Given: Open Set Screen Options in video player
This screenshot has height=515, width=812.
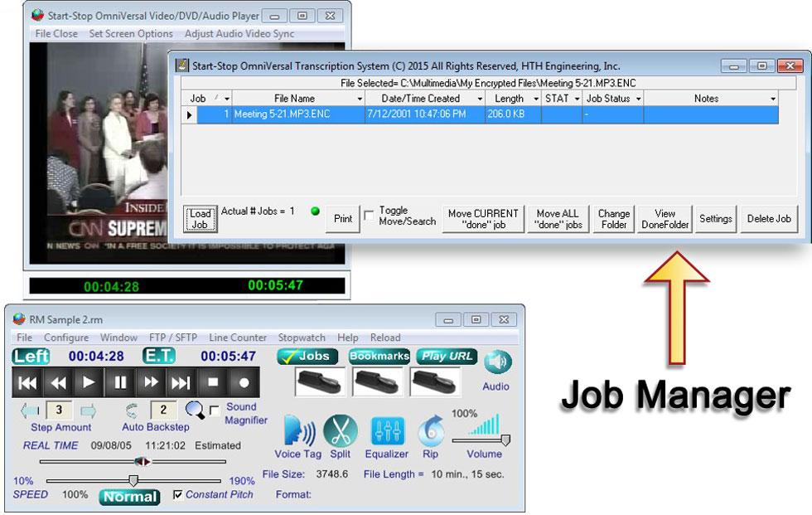Looking at the screenshot, I should 131,34.
